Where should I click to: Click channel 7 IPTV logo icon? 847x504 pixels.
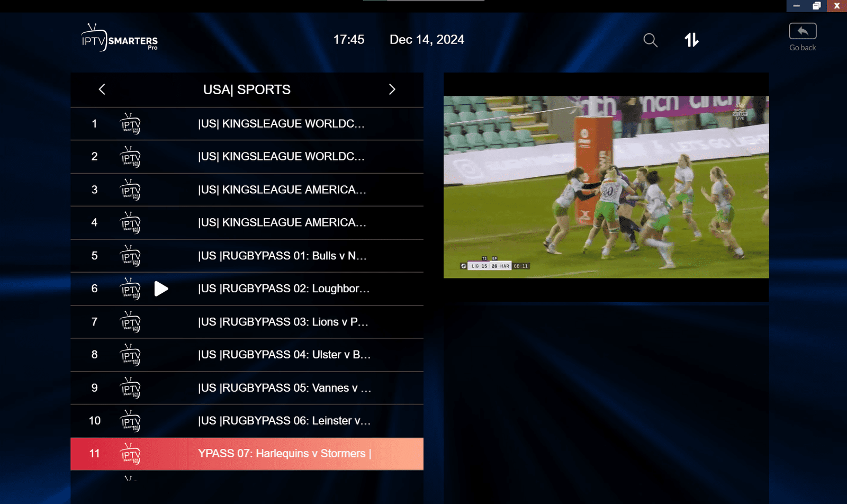tap(130, 322)
